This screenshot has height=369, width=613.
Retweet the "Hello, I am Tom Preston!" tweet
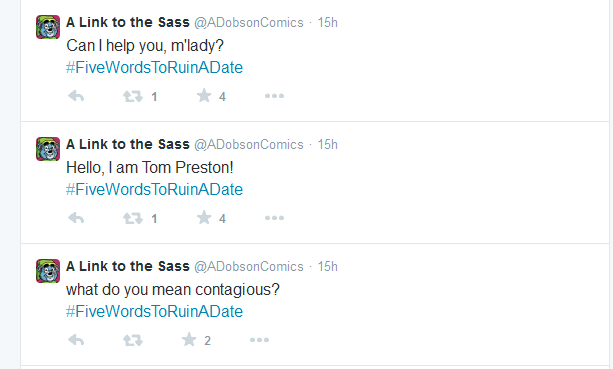pyautogui.click(x=133, y=218)
